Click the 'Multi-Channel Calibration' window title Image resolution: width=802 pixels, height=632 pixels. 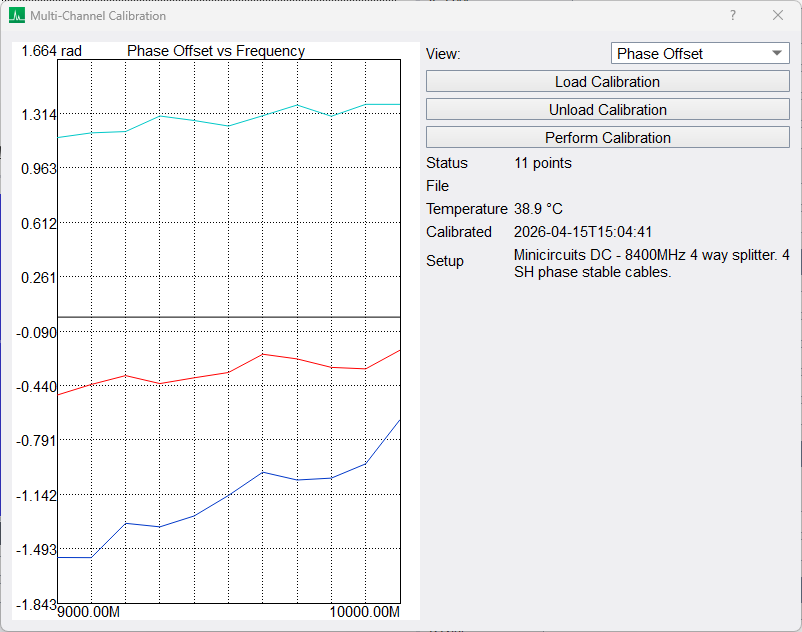click(98, 16)
